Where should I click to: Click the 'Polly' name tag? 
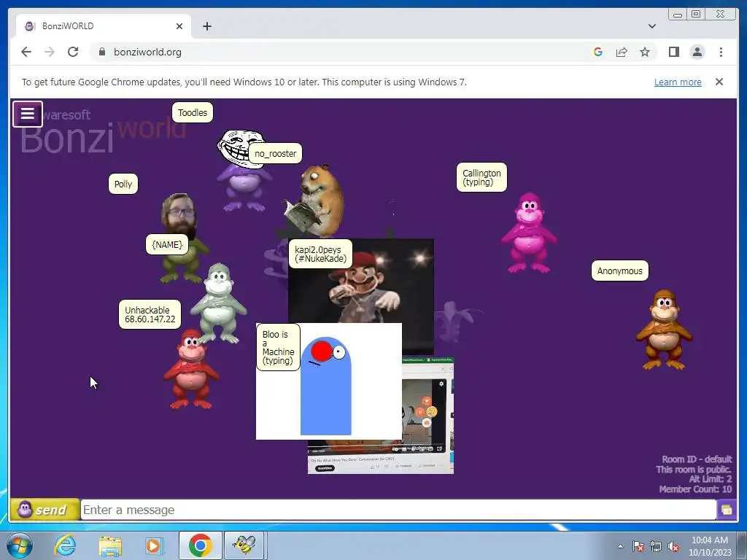point(123,184)
